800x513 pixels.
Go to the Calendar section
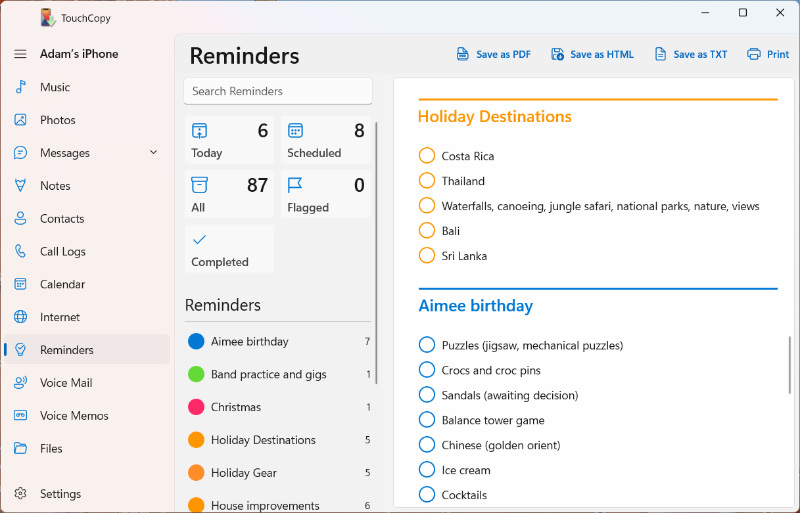click(62, 285)
